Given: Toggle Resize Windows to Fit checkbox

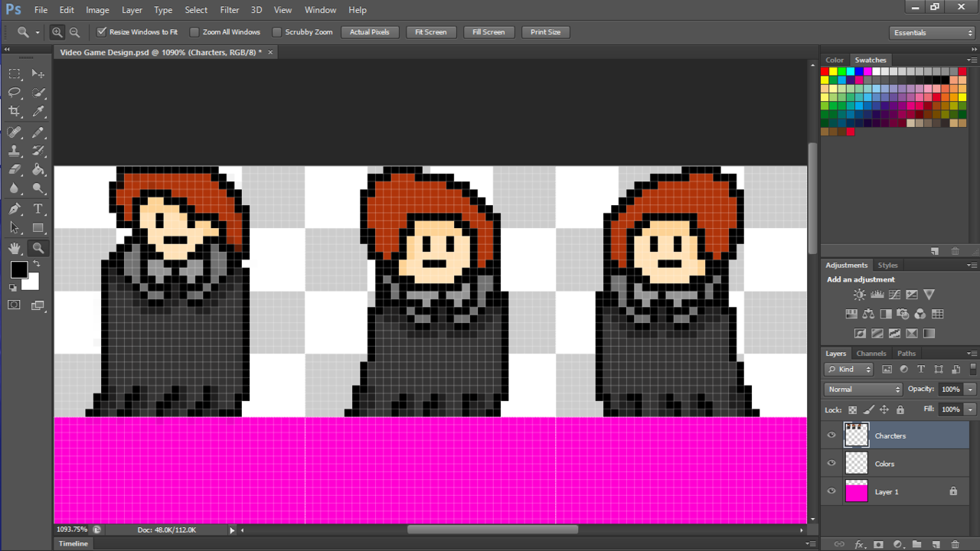Looking at the screenshot, I should tap(101, 32).
